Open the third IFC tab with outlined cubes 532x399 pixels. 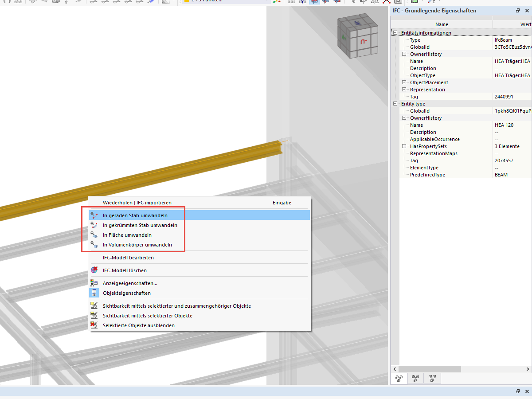click(432, 378)
